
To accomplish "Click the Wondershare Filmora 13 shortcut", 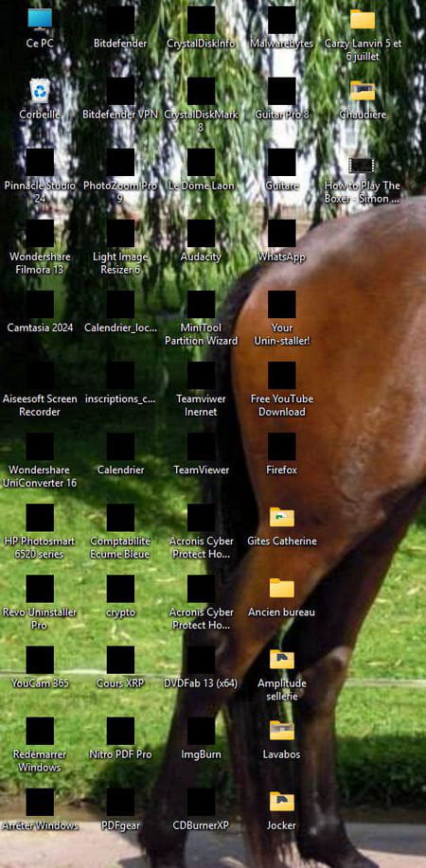I will (x=40, y=233).
